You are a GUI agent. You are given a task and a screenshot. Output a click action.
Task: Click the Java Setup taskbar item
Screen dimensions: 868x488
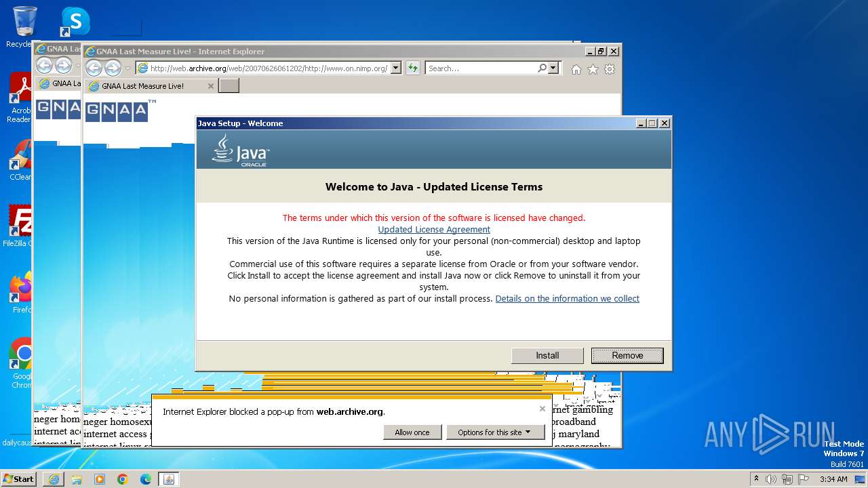[x=169, y=479]
